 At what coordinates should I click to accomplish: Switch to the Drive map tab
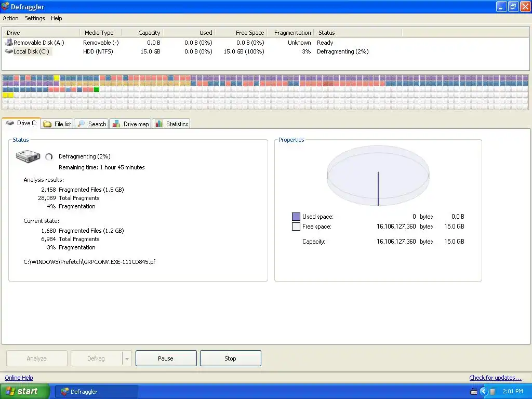[x=131, y=124]
